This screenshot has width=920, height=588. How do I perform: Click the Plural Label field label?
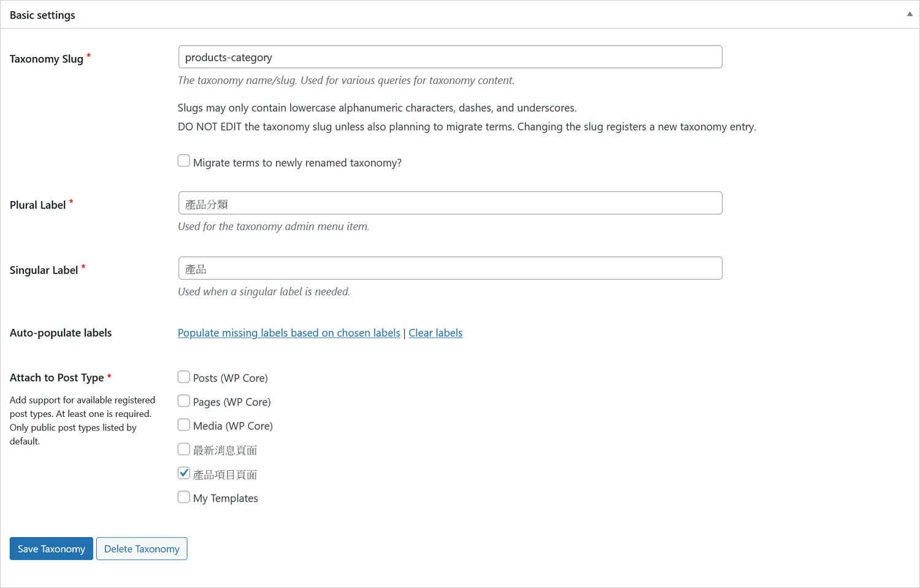(37, 205)
